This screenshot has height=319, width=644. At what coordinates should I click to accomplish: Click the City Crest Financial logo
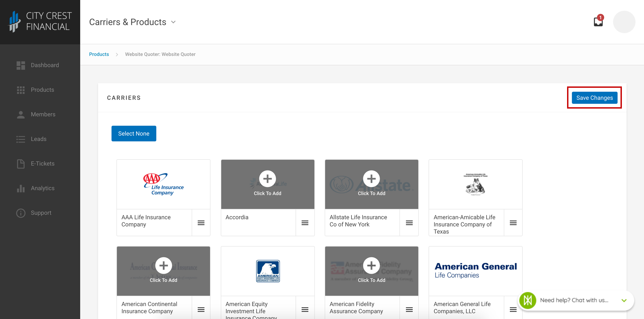click(x=40, y=21)
